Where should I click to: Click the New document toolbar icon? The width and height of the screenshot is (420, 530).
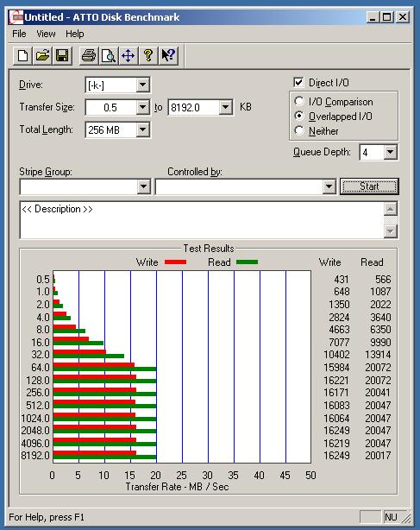tap(22, 55)
